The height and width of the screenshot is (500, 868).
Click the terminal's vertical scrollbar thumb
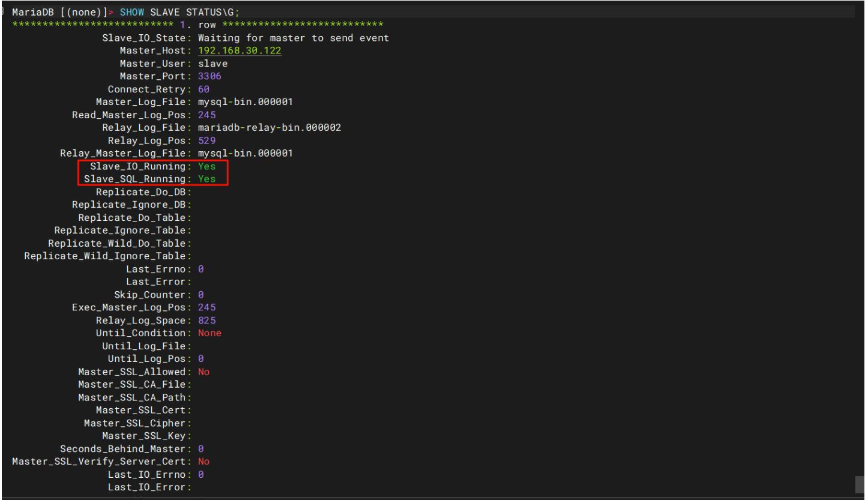(x=858, y=484)
